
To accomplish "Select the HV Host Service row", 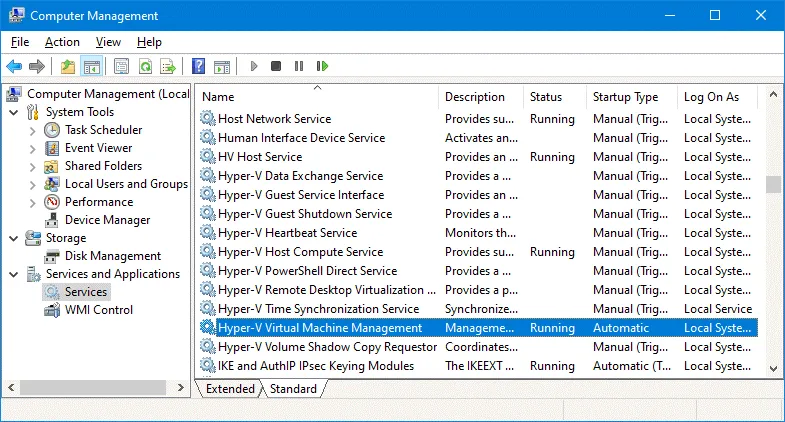I will 259,157.
